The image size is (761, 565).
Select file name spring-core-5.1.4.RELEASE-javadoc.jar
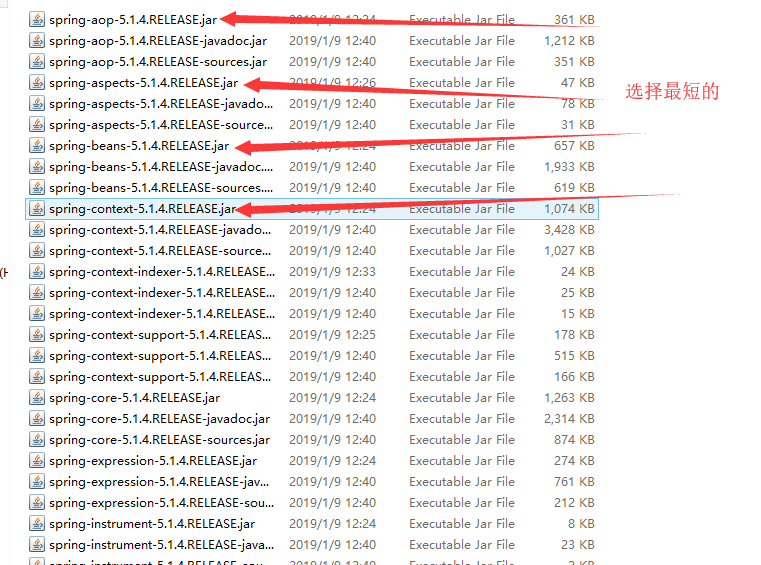click(x=160, y=419)
